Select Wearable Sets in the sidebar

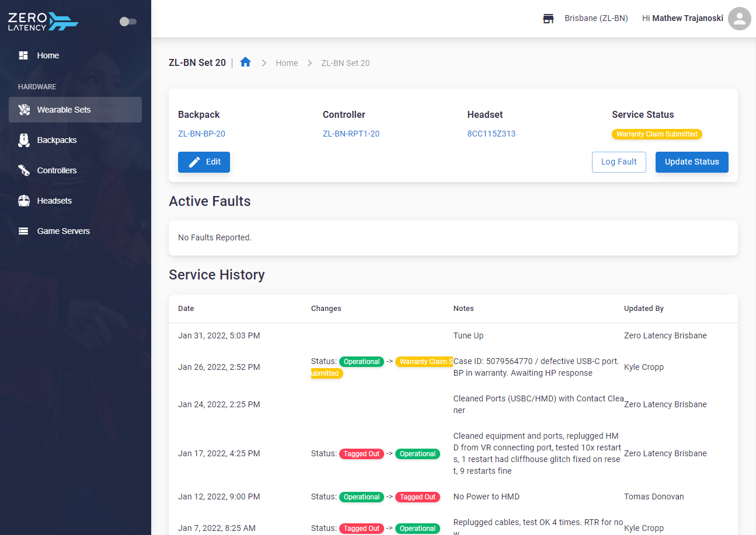[x=75, y=110]
